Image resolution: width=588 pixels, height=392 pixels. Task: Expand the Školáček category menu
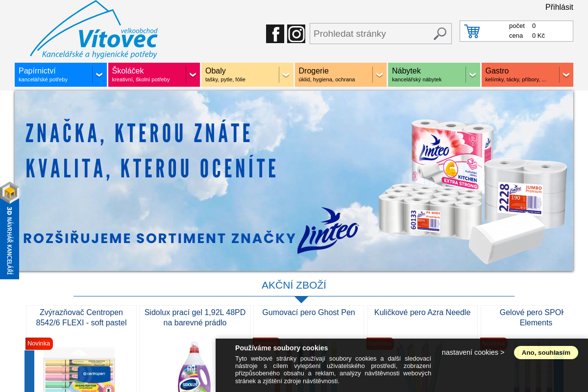[x=193, y=74]
